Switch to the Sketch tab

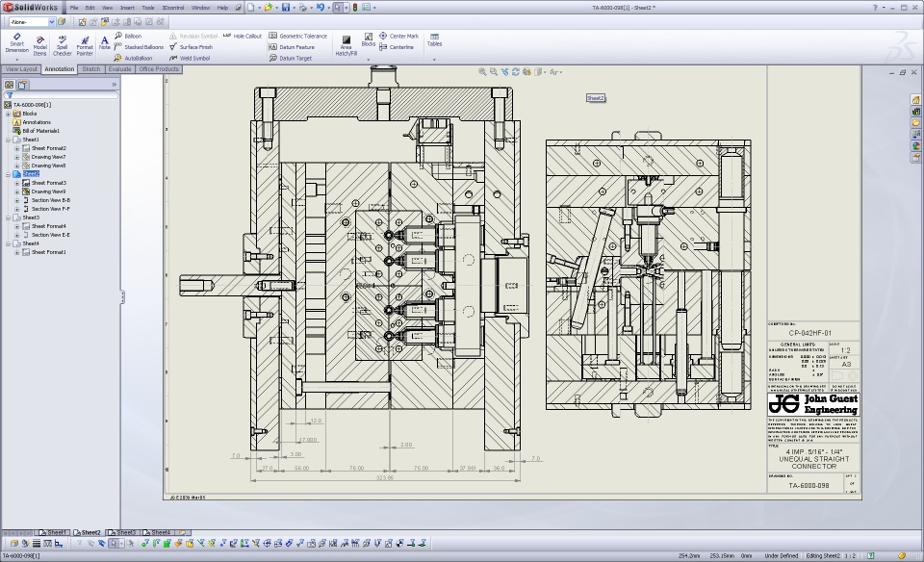[x=90, y=69]
